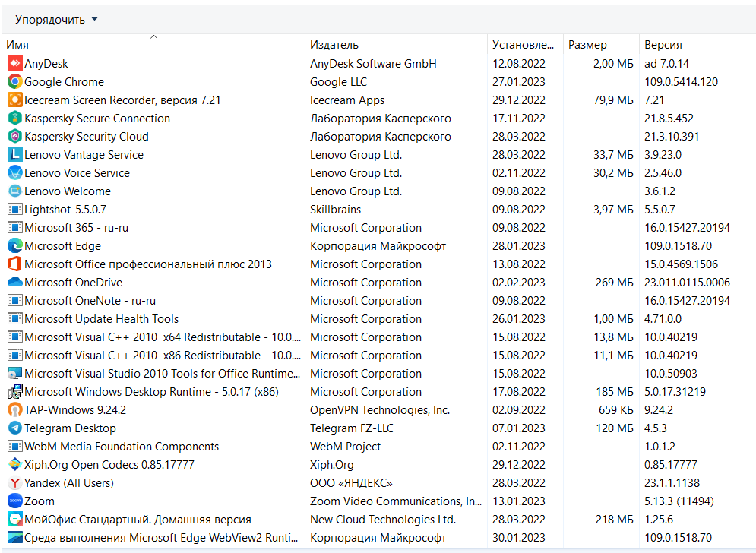The width and height of the screenshot is (756, 553).
Task: Select the Telegram Desktop program name
Action: pos(71,428)
